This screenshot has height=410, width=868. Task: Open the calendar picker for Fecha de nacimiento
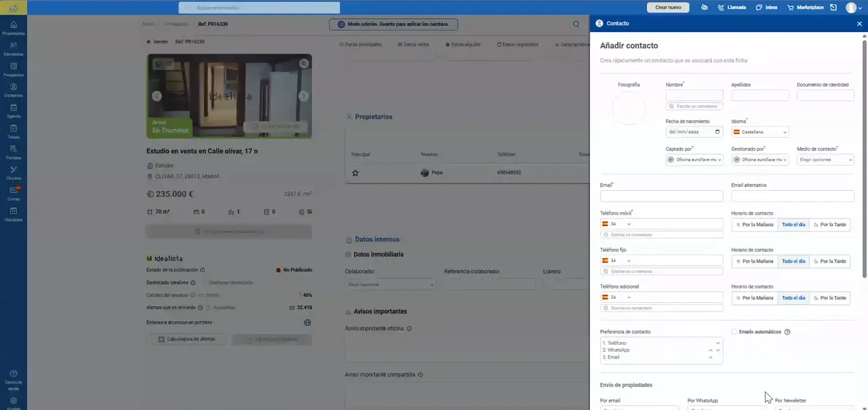[717, 132]
